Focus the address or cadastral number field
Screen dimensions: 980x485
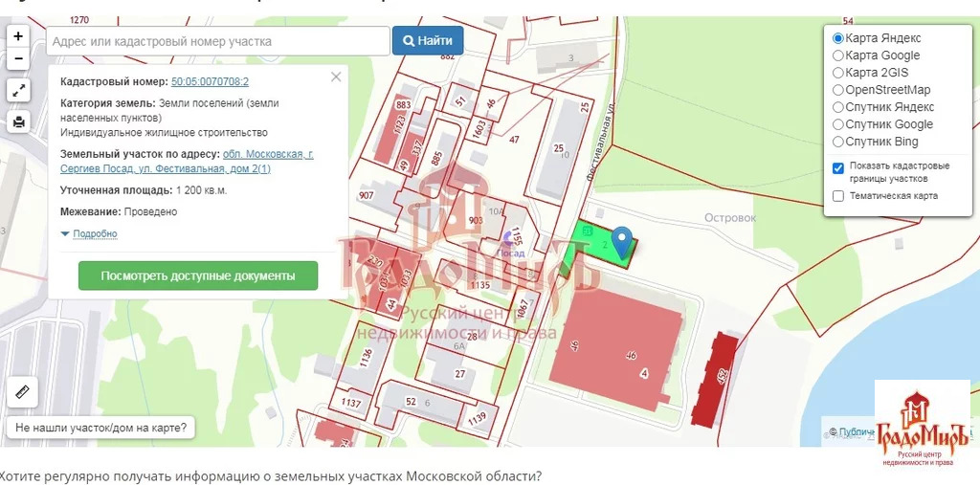coord(218,41)
